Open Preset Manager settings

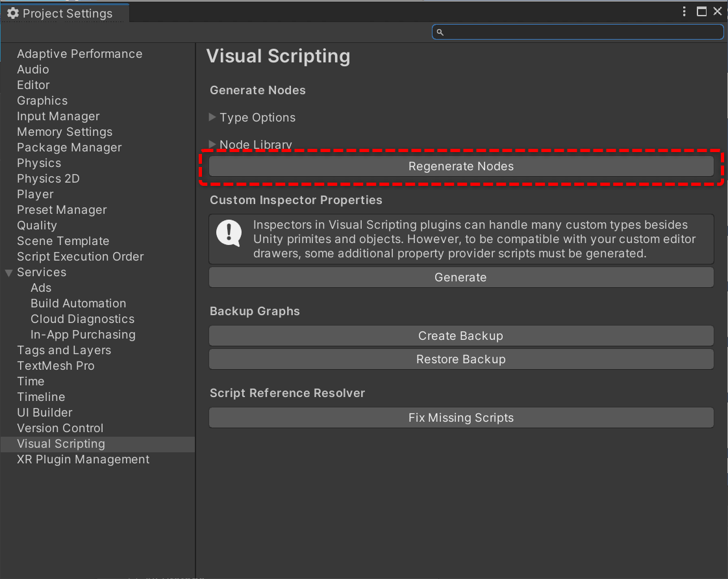62,210
